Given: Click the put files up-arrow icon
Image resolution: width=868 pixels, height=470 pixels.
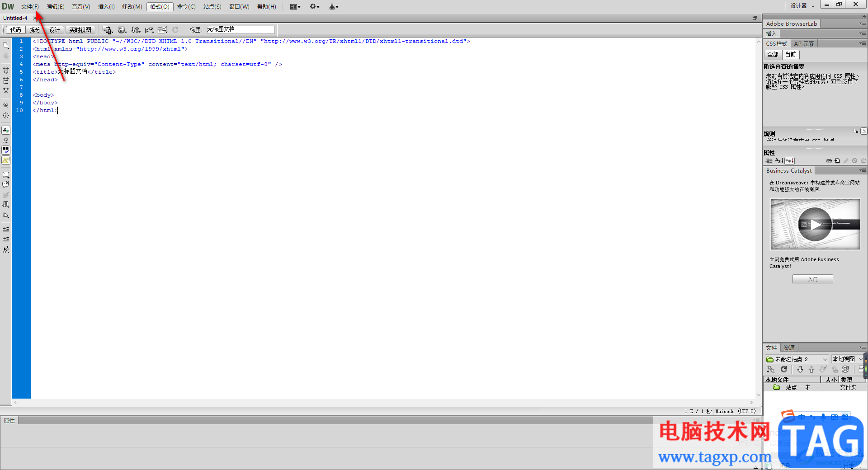Looking at the screenshot, I should 811,369.
